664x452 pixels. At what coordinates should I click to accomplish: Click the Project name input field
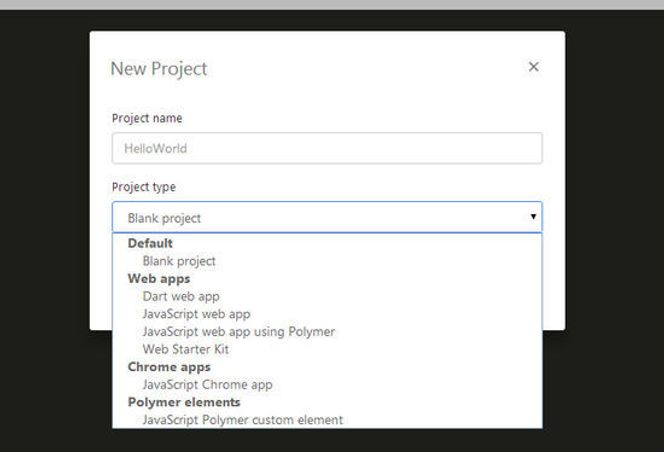[x=327, y=148]
